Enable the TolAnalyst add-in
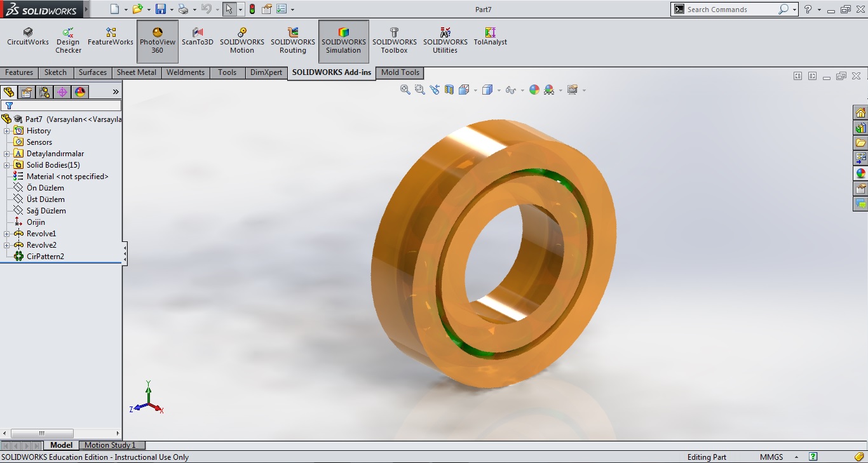 [x=491, y=37]
